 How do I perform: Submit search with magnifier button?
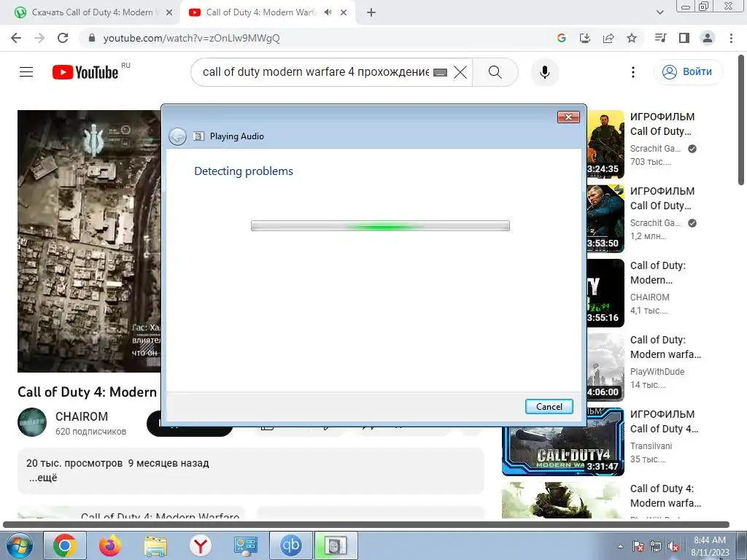(495, 72)
